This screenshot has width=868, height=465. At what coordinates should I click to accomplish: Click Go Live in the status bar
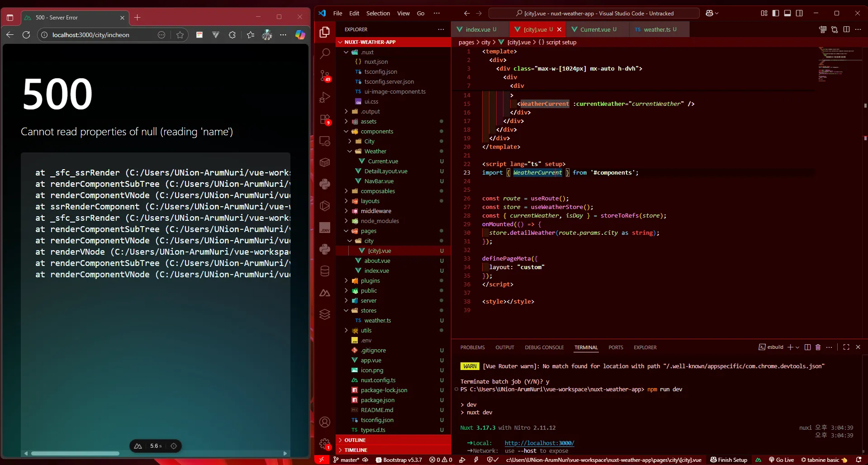(781, 460)
